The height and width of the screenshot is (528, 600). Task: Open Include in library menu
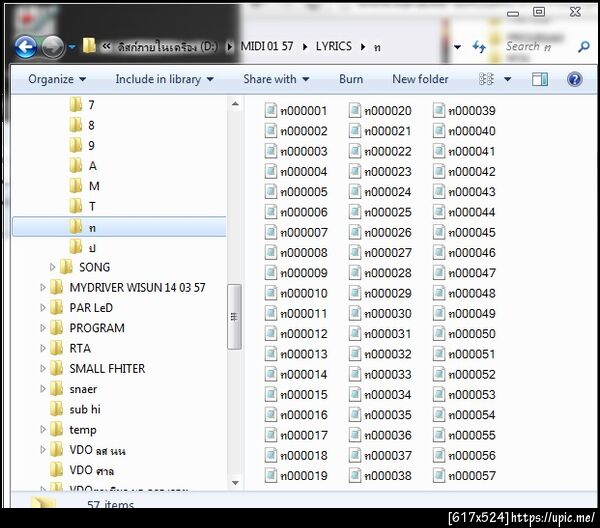click(x=165, y=79)
